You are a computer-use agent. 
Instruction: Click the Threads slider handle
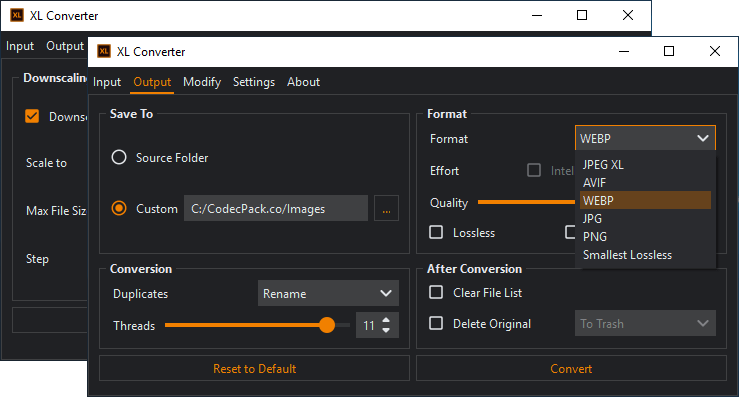point(327,325)
